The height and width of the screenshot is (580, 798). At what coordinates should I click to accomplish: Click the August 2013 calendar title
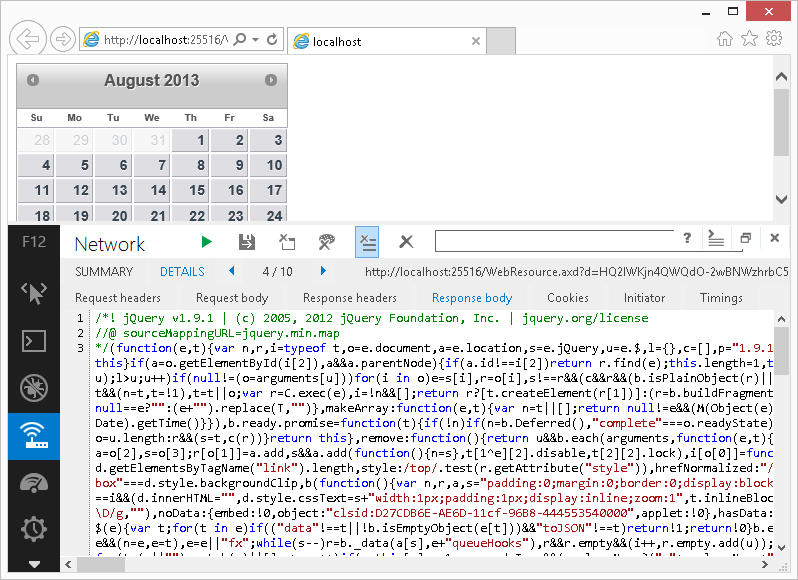click(152, 80)
